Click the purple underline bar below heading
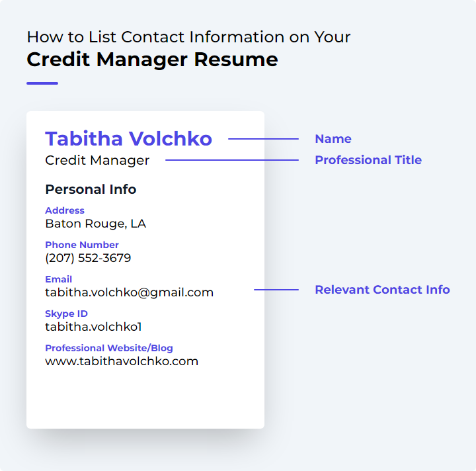Screen dimensions: 476x471 pyautogui.click(x=42, y=83)
